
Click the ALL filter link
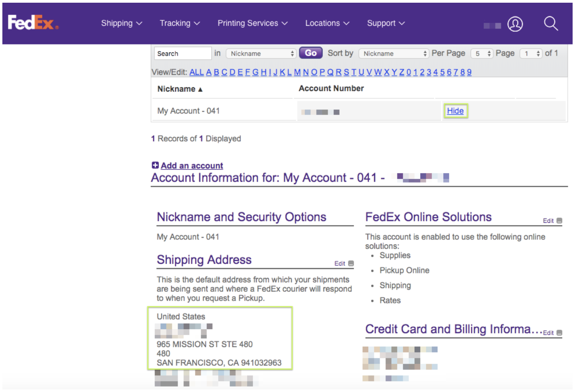click(x=197, y=72)
